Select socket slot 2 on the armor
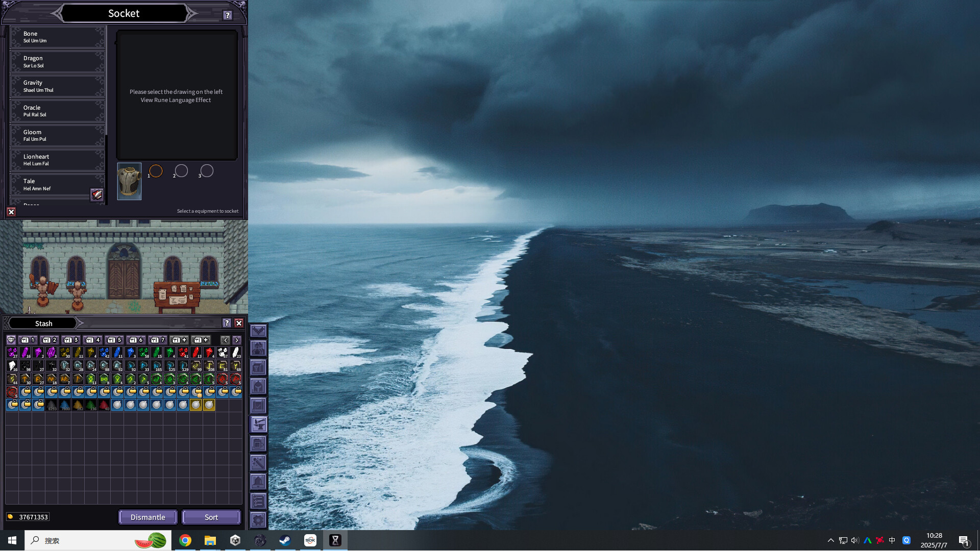This screenshot has height=551, width=980. [x=181, y=171]
